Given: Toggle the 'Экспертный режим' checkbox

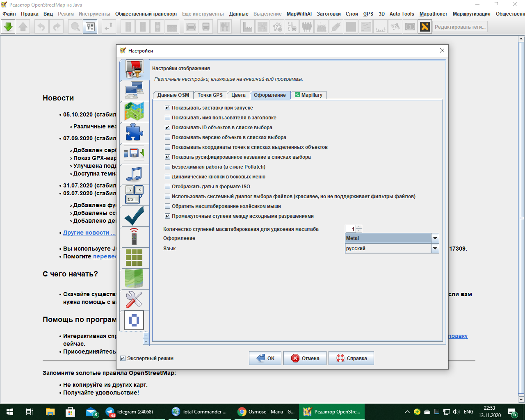Looking at the screenshot, I should click(123, 358).
